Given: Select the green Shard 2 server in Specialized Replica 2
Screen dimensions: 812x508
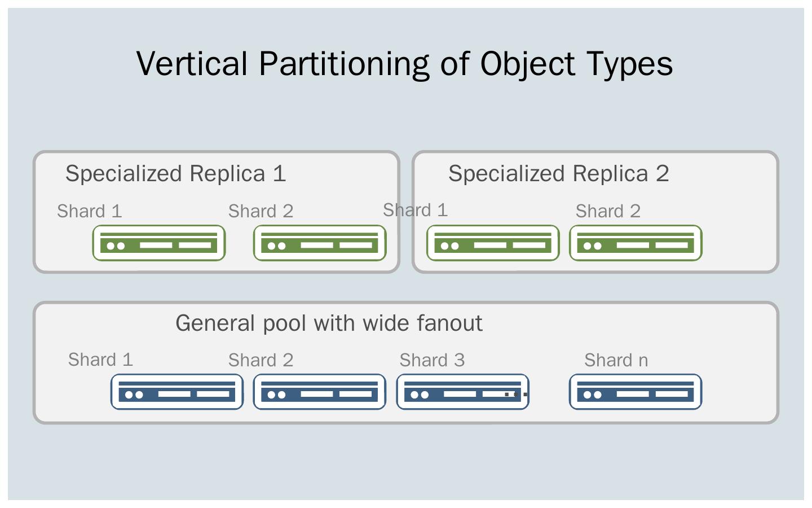Looking at the screenshot, I should (x=636, y=243).
